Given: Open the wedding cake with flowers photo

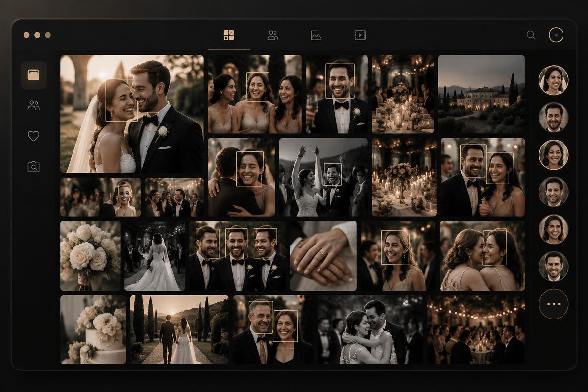Looking at the screenshot, I should (x=93, y=329).
